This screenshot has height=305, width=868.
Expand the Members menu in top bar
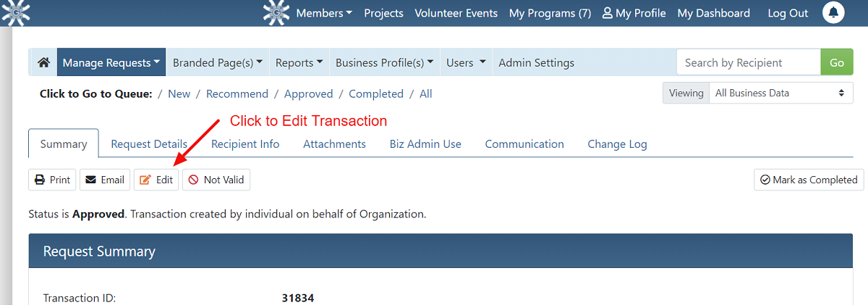point(324,13)
